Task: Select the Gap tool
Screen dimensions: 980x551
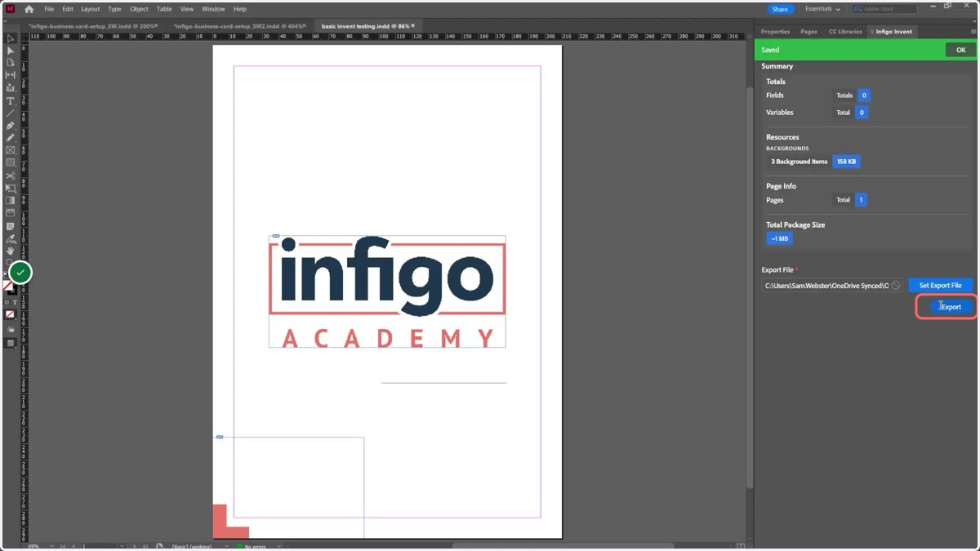Action: (x=11, y=75)
